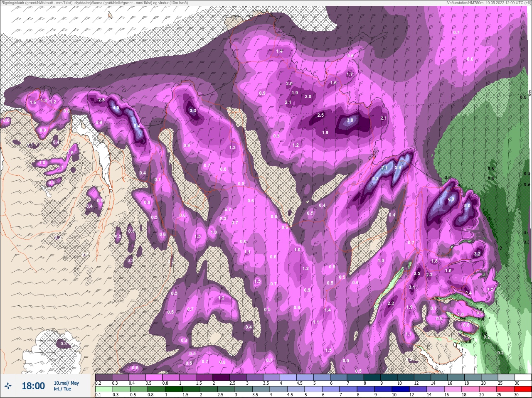
Task: Click the 3.1 precipitation value on the map
Action: 412,287
